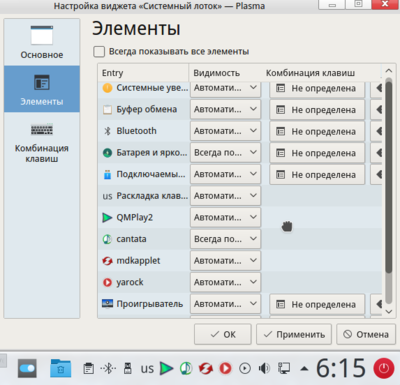The height and width of the screenshot is (385, 400).
Task: Open file manager from the panel
Action: pos(60,368)
